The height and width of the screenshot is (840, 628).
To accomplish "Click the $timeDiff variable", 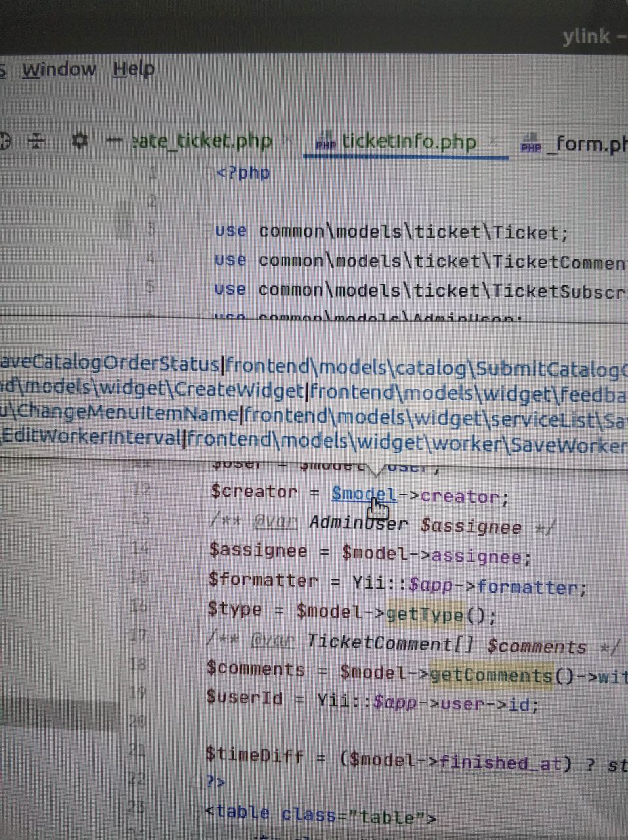I will tap(255, 755).
